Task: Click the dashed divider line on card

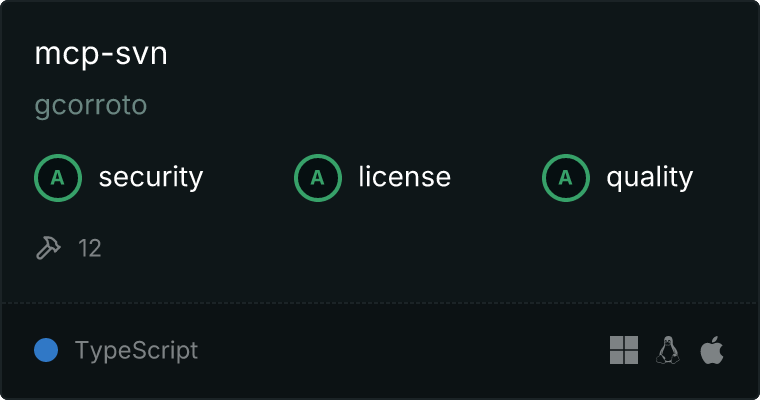Action: (x=380, y=303)
